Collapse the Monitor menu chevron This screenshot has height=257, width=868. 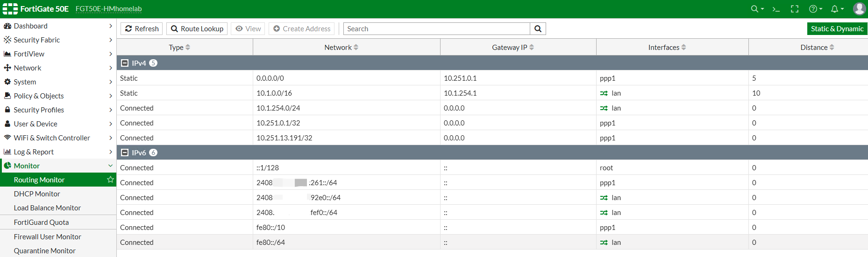tap(110, 166)
